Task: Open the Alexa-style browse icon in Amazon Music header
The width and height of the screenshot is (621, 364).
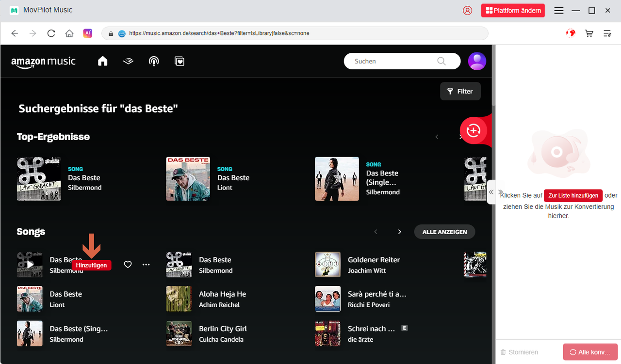Action: [128, 61]
